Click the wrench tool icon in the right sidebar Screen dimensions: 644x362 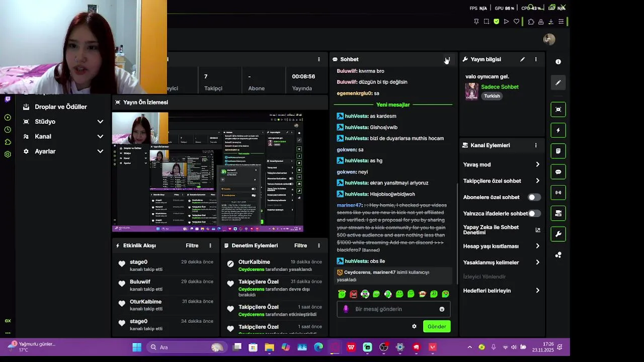pos(558,234)
